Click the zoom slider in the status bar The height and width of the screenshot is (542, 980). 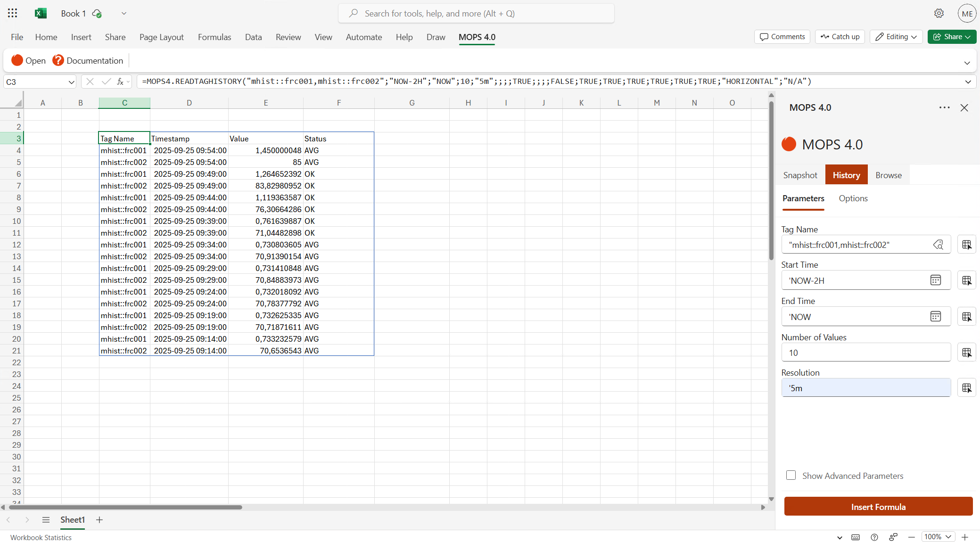click(x=912, y=537)
